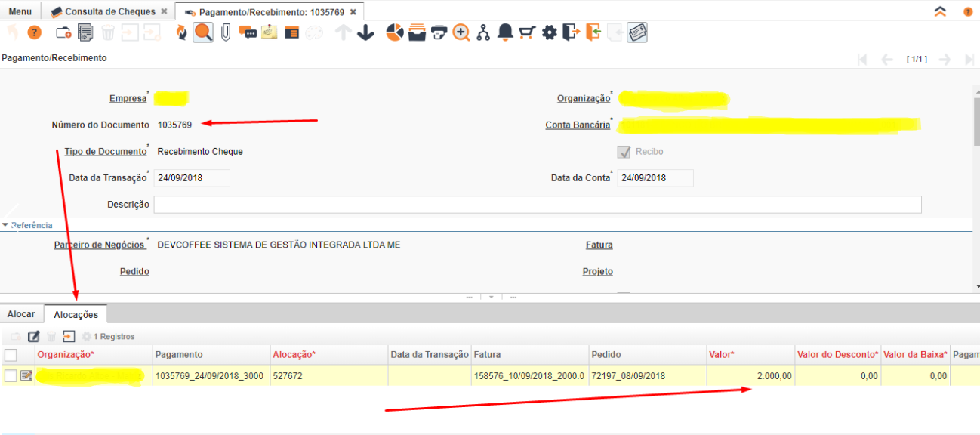This screenshot has width=980, height=435.
Task: Open the Alocar detail tab
Action: click(x=21, y=314)
